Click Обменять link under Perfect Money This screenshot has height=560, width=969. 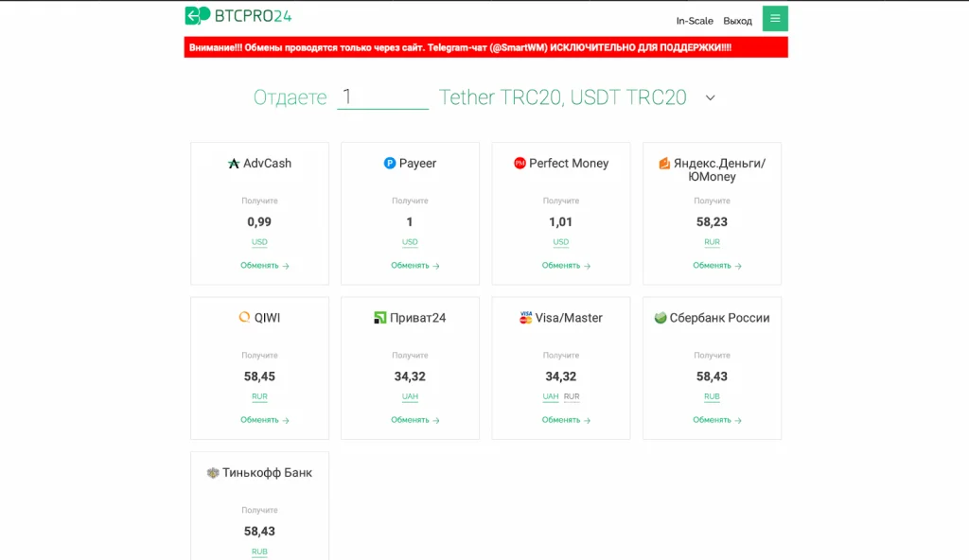[x=566, y=265]
